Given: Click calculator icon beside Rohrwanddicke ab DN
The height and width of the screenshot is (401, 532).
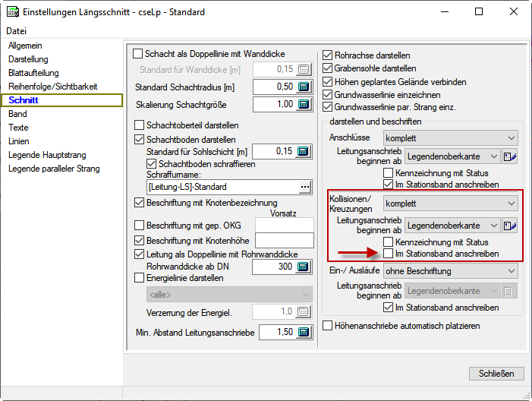Looking at the screenshot, I should [303, 267].
